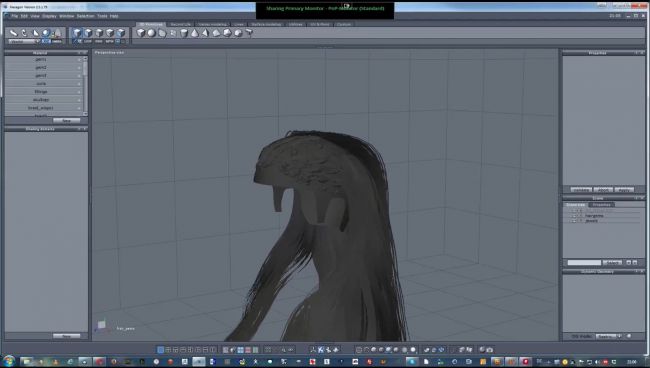Select the cone primitive icon
The height and width of the screenshot is (368, 650).
point(194,33)
